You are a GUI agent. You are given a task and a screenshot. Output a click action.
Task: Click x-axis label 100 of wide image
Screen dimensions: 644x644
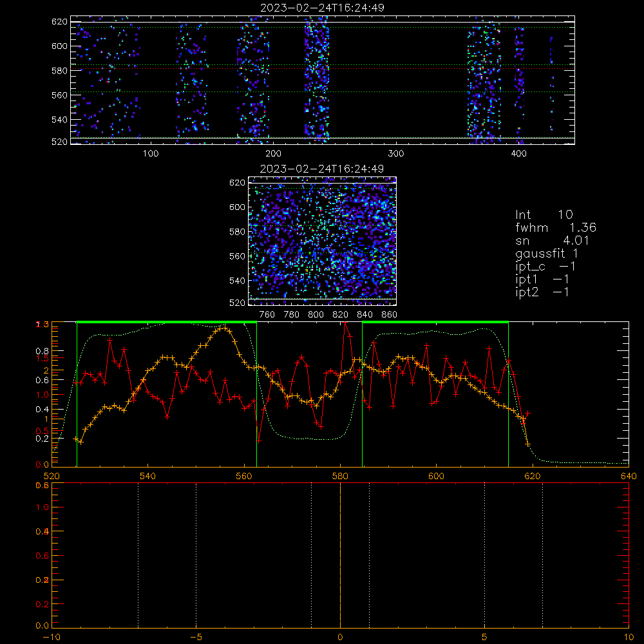[x=151, y=154]
